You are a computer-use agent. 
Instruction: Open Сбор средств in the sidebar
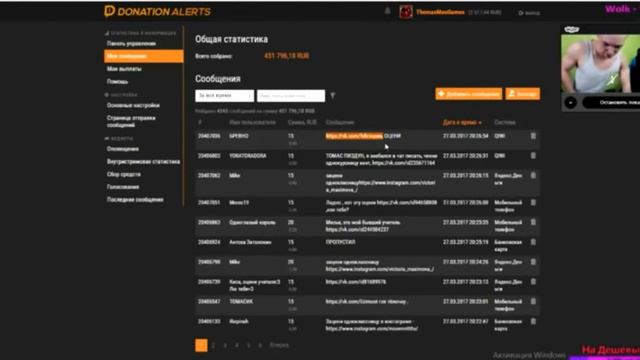[x=124, y=174]
